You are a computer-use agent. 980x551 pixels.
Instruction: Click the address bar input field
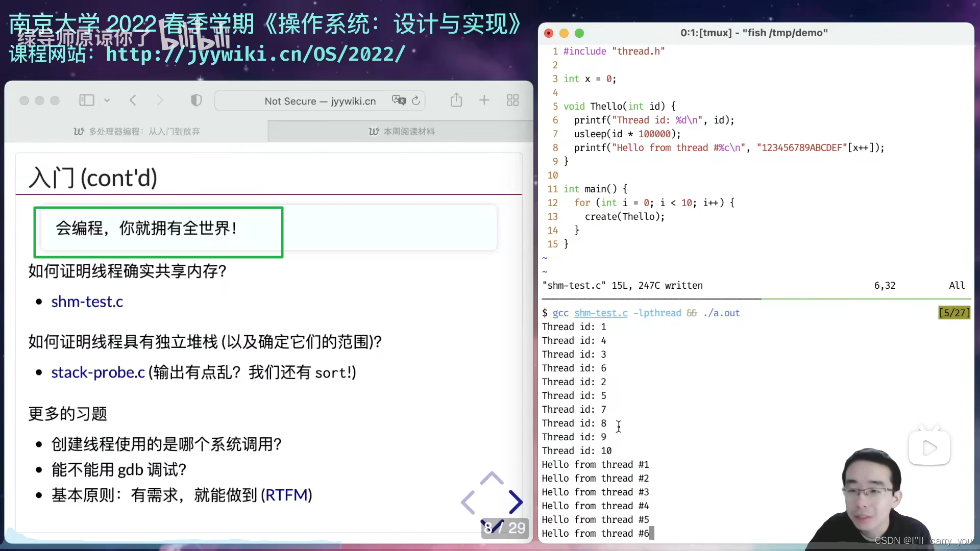coord(321,101)
